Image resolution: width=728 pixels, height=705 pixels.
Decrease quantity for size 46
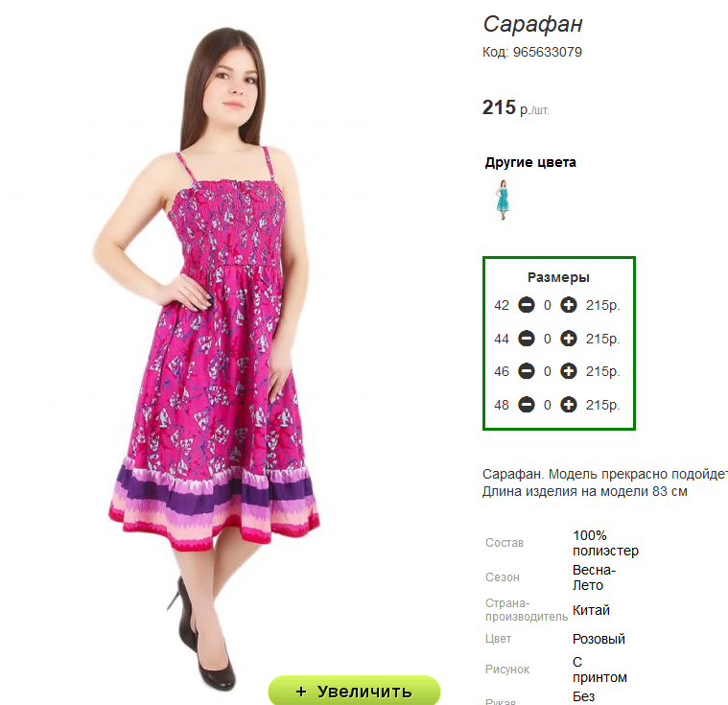click(526, 371)
